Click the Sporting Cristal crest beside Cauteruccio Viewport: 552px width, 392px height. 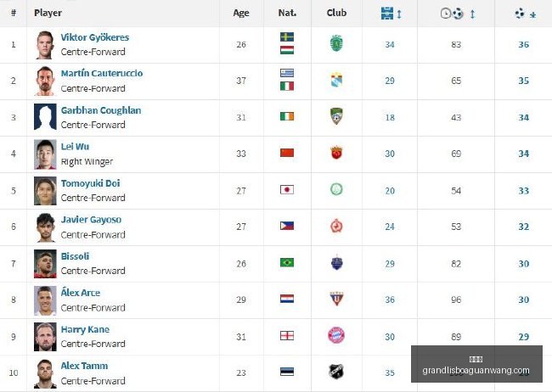[x=336, y=81]
